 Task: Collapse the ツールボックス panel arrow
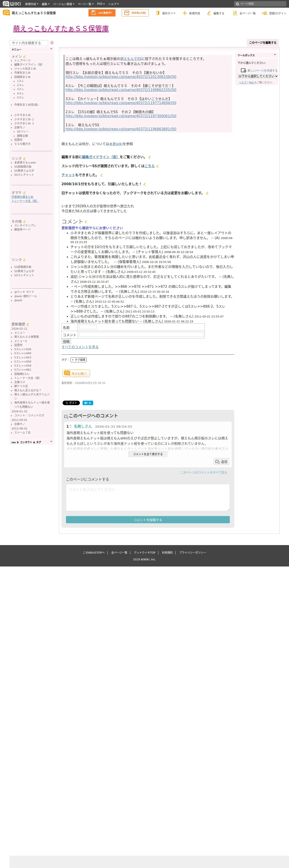click(x=275, y=55)
